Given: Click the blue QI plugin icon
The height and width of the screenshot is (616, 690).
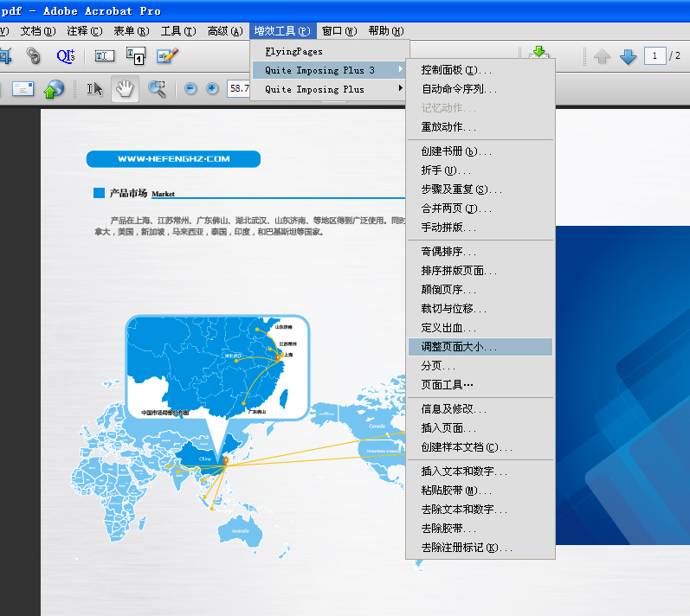Looking at the screenshot, I should (x=66, y=56).
